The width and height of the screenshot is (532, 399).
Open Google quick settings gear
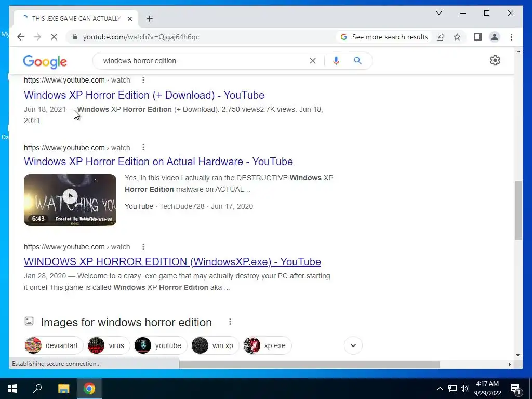(495, 60)
